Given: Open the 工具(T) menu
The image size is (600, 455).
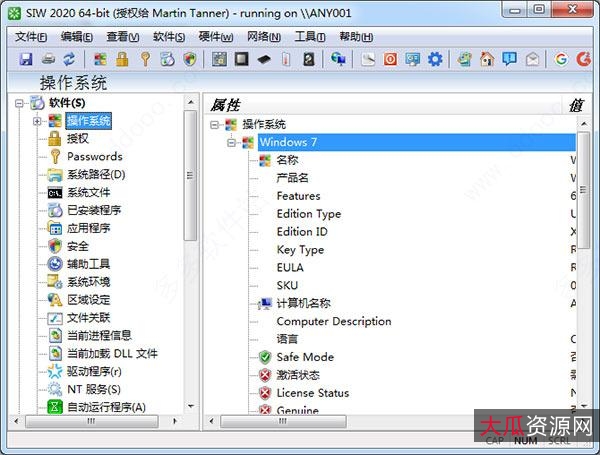Looking at the screenshot, I should pyautogui.click(x=310, y=37).
